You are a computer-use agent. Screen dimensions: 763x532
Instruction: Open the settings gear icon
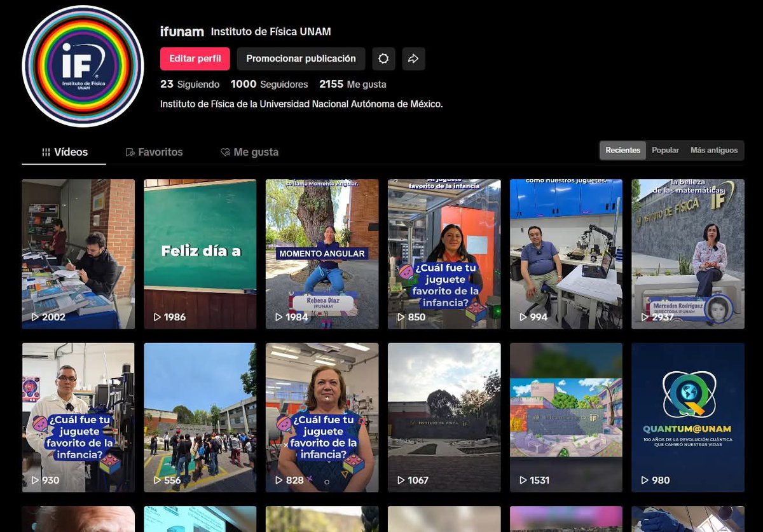pos(383,58)
